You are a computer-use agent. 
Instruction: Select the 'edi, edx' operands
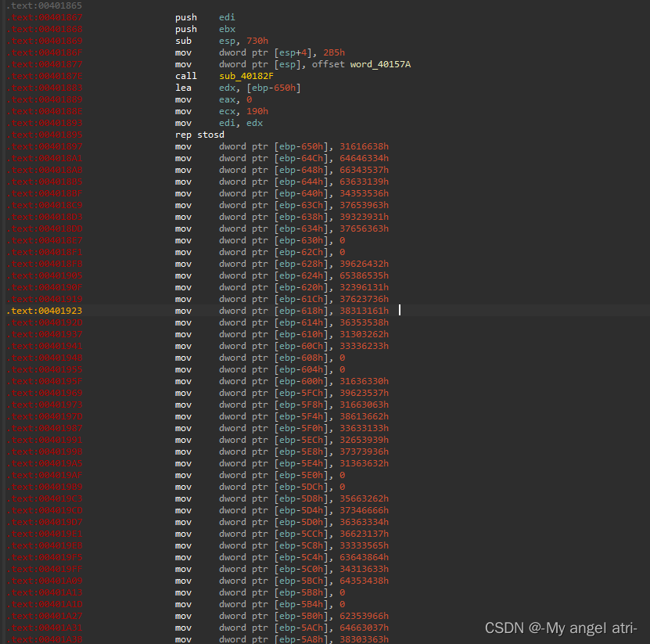[x=241, y=123]
